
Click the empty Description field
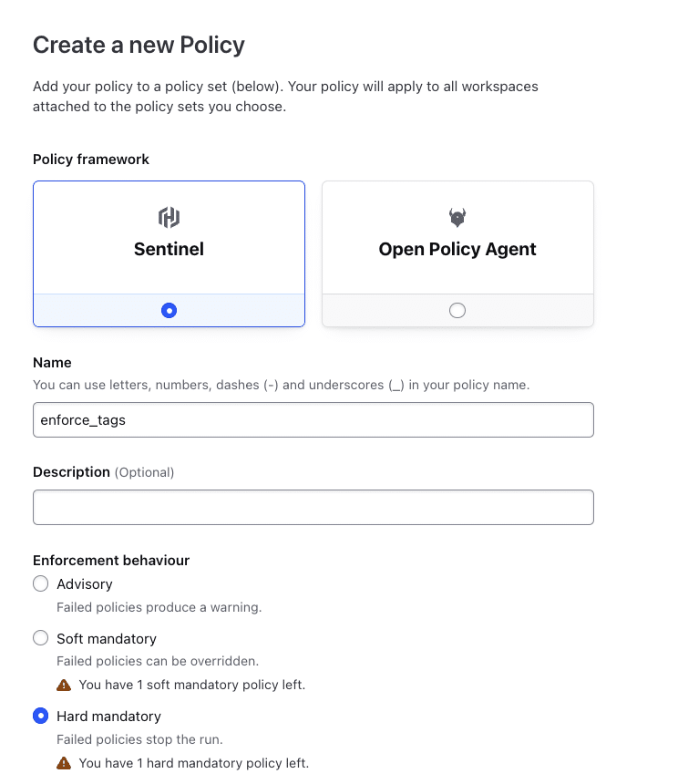click(313, 507)
